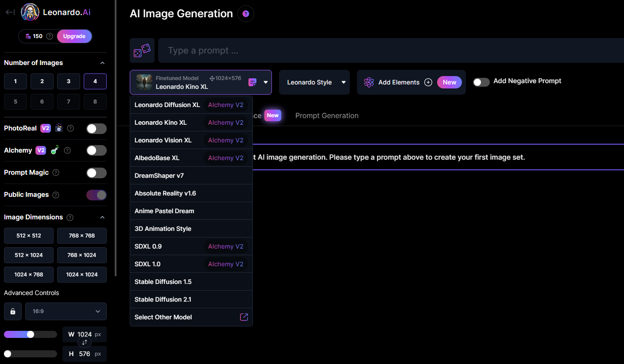This screenshot has height=364, width=624.
Task: Click the Leonardo Kino XL model thumbnail
Action: [144, 82]
